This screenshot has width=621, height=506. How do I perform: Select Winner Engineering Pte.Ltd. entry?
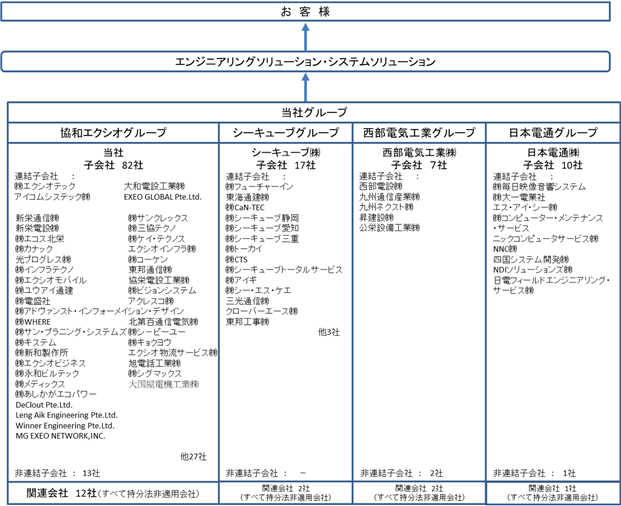pyautogui.click(x=65, y=426)
